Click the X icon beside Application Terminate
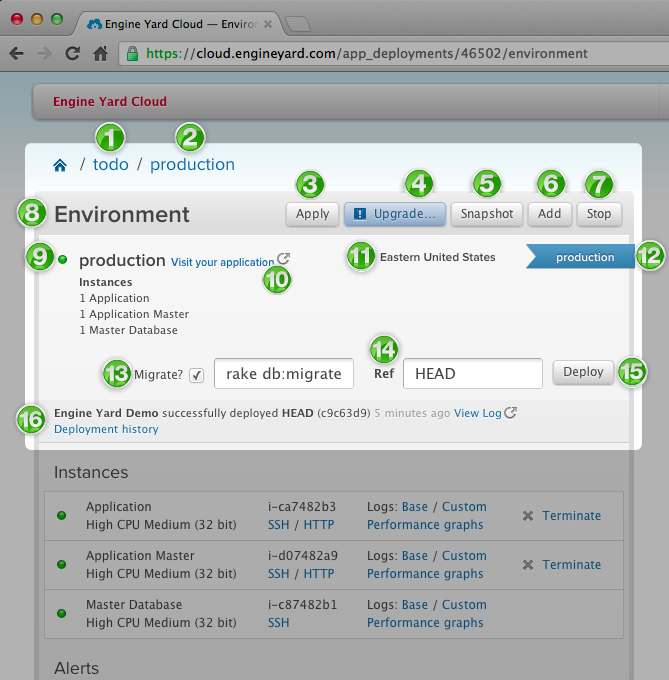The height and width of the screenshot is (680, 669). click(528, 516)
